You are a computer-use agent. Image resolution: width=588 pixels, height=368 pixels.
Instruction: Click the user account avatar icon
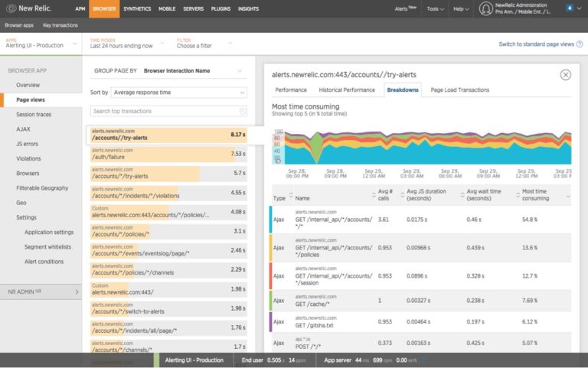coord(485,8)
